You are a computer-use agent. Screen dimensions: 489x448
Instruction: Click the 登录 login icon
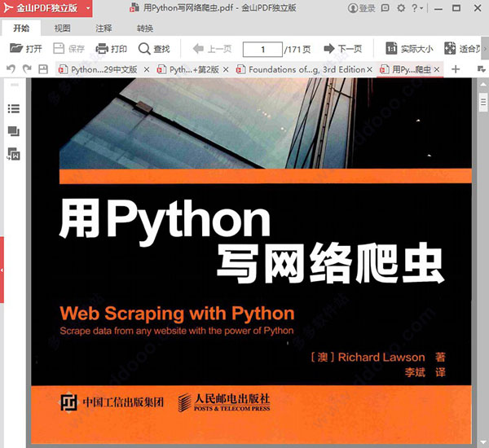[x=361, y=8]
